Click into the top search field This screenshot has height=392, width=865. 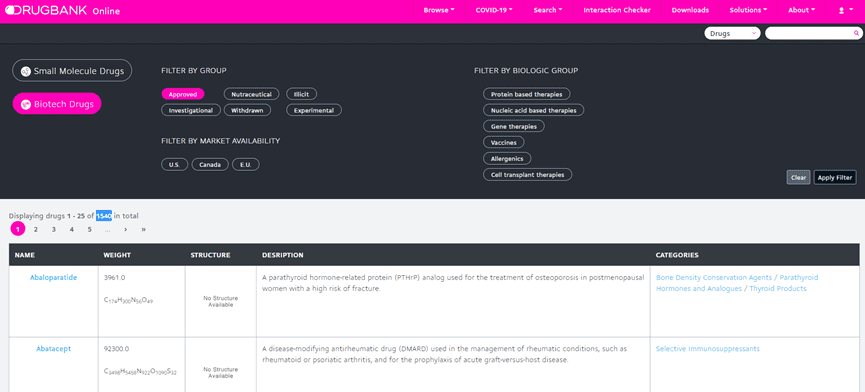point(808,34)
